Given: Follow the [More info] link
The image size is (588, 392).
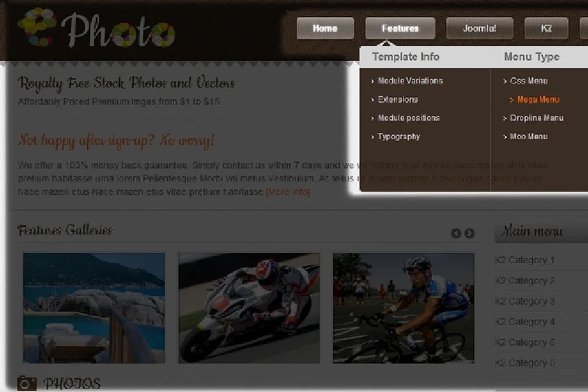Looking at the screenshot, I should point(288,192).
